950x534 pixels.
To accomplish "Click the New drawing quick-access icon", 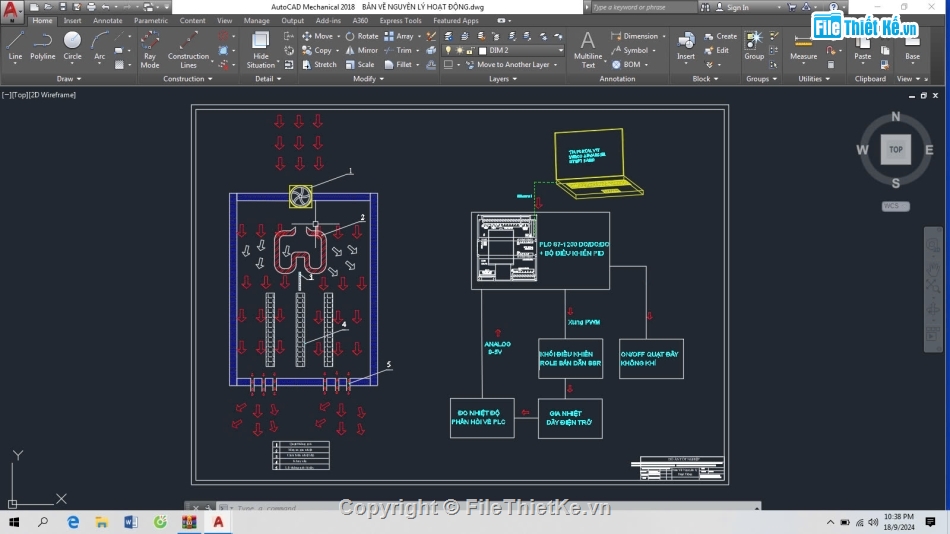I will (x=34, y=7).
